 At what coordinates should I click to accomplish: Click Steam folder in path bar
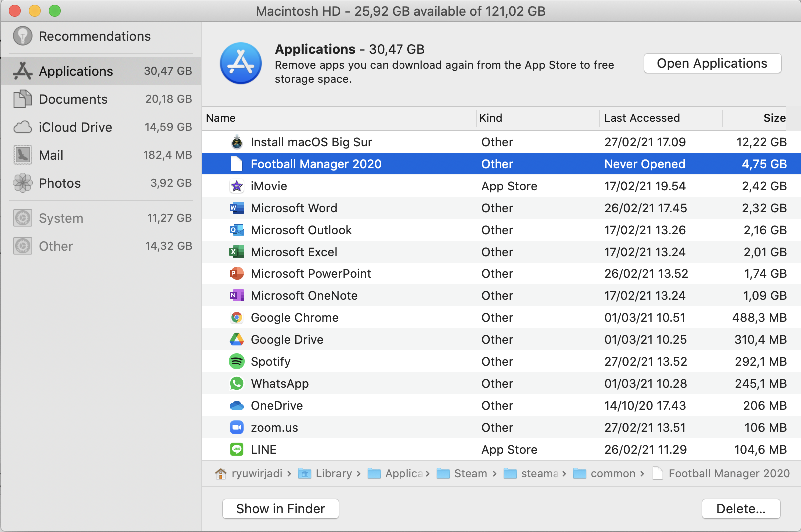click(x=462, y=473)
